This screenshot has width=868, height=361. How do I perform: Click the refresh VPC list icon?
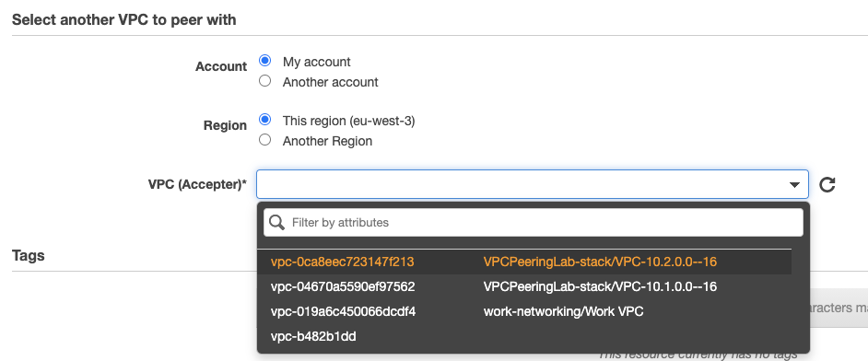tap(827, 184)
